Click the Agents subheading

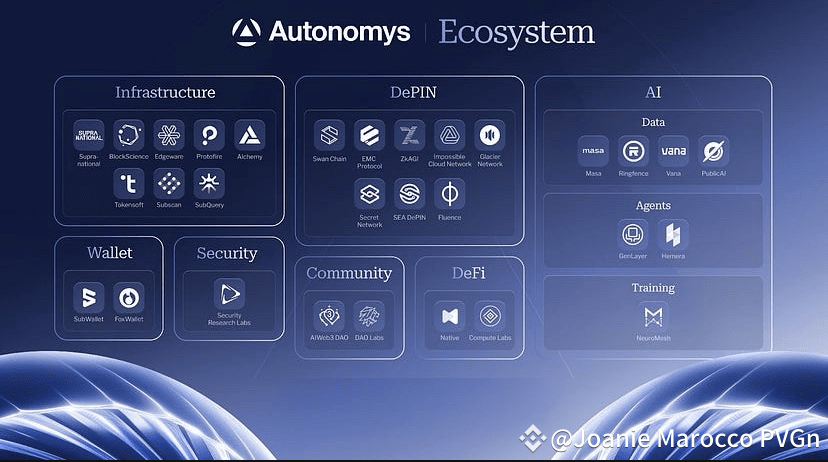pos(653,205)
